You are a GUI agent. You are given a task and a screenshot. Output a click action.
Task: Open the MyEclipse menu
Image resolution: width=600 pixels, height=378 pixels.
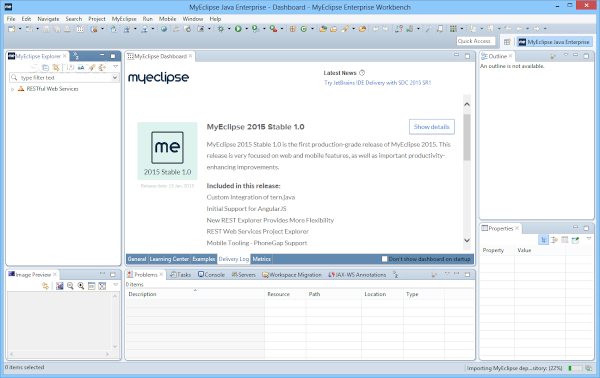pyautogui.click(x=124, y=19)
